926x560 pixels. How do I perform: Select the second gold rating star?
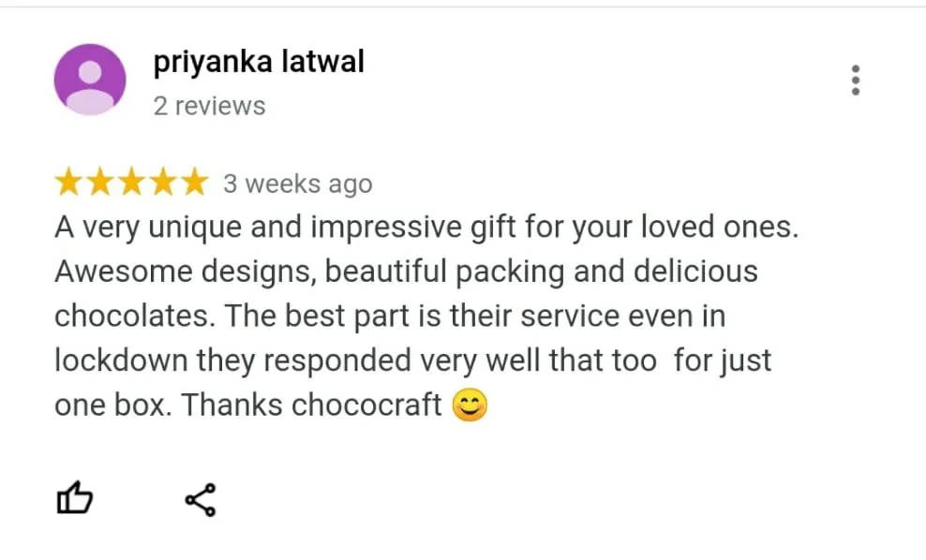(x=99, y=182)
